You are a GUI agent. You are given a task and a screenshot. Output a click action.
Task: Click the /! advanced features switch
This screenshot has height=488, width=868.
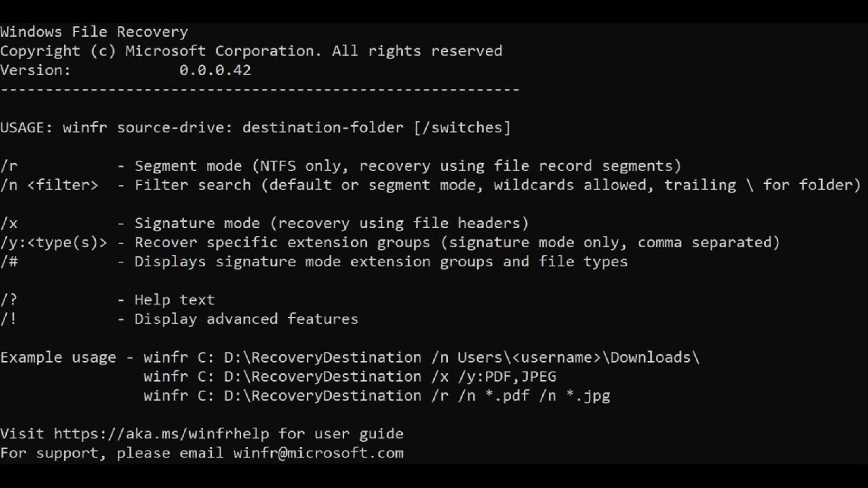[8, 319]
